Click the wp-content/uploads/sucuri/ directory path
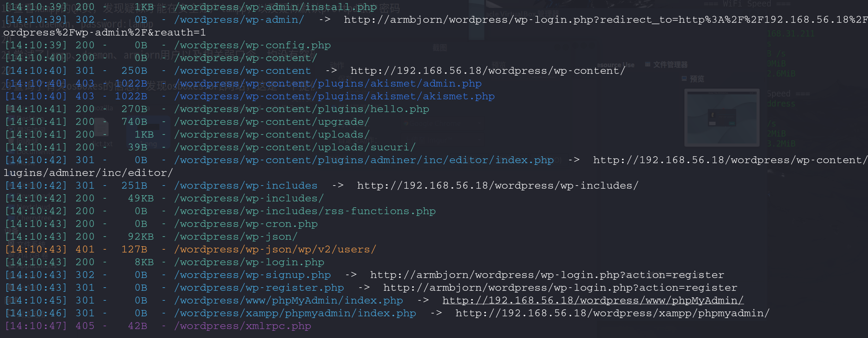The width and height of the screenshot is (868, 338). point(295,147)
